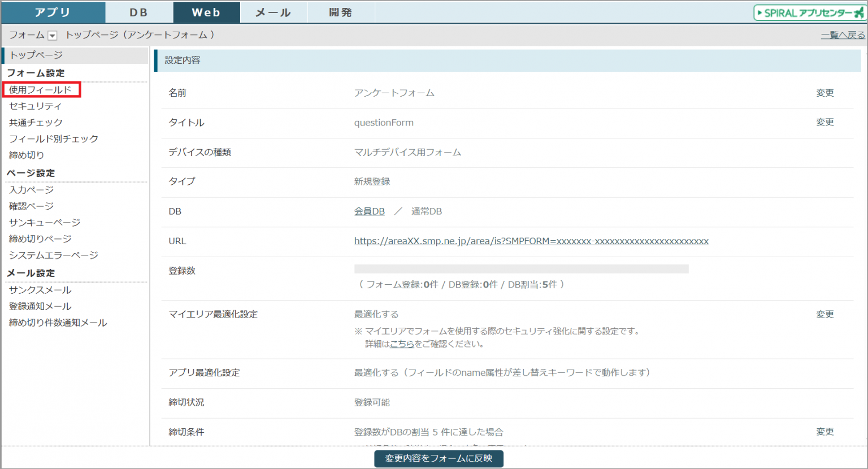This screenshot has width=868, height=469.
Task: Click 一覧へ戻る link
Action: (x=842, y=35)
